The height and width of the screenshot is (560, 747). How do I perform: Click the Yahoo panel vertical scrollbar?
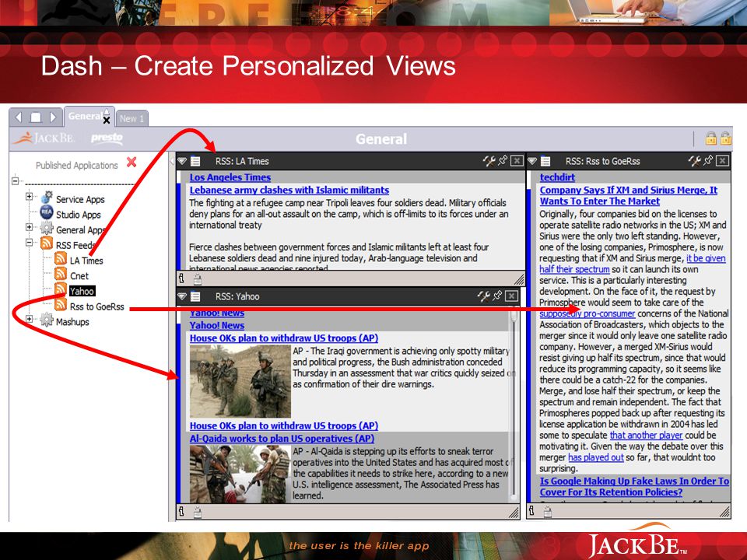(514, 404)
